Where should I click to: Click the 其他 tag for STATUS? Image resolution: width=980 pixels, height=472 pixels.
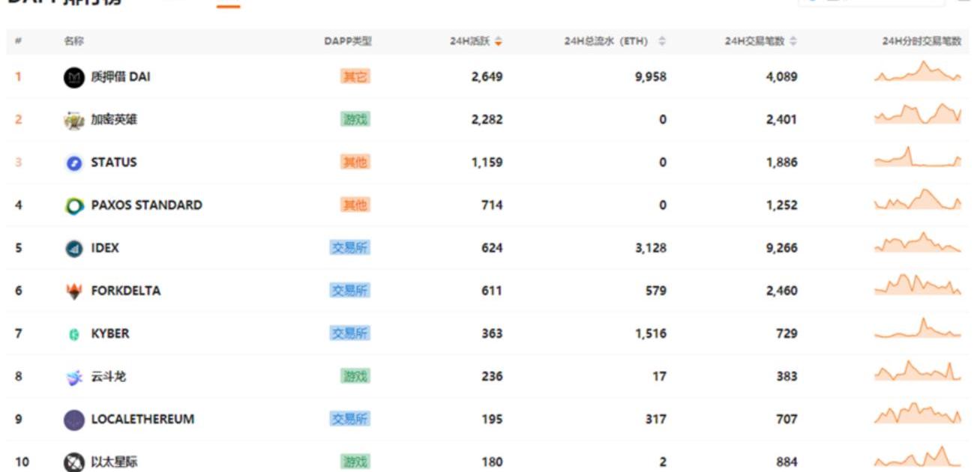pos(355,162)
